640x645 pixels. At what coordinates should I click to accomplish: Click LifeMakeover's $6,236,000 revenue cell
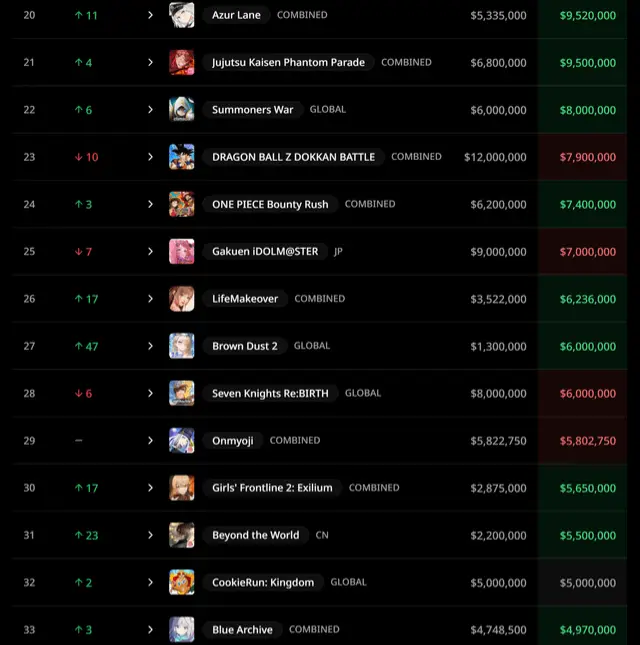point(587,299)
